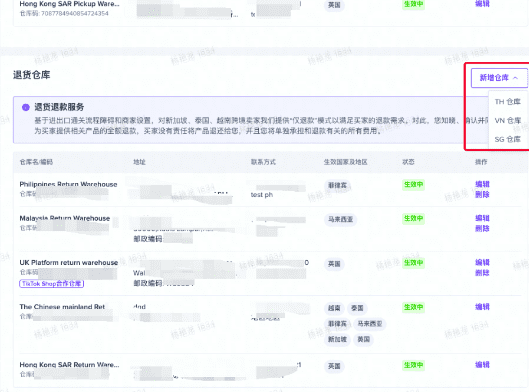The width and height of the screenshot is (529, 392).
Task: Select TH 仓库 from dropdown menu
Action: click(x=507, y=102)
